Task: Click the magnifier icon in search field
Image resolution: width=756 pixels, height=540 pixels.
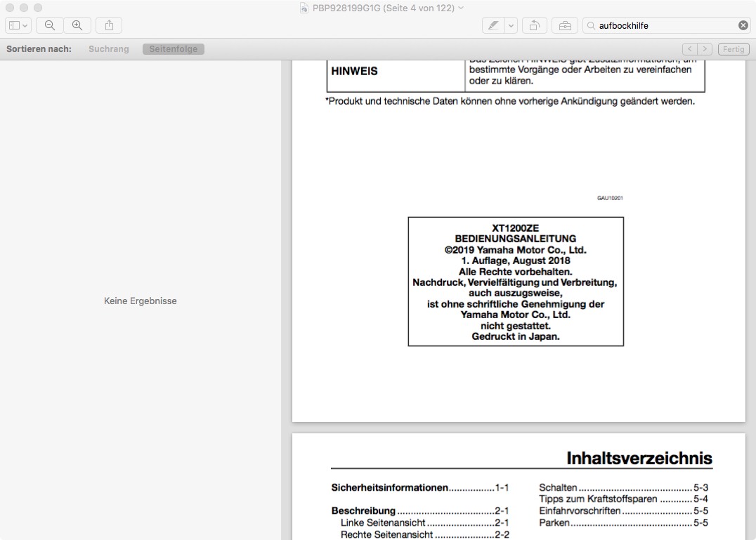Action: [591, 25]
